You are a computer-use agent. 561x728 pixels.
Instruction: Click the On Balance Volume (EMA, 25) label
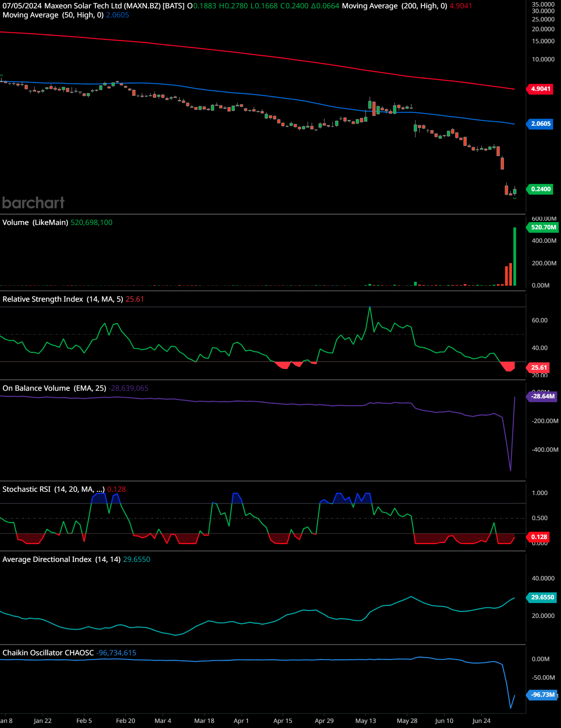tap(55, 388)
